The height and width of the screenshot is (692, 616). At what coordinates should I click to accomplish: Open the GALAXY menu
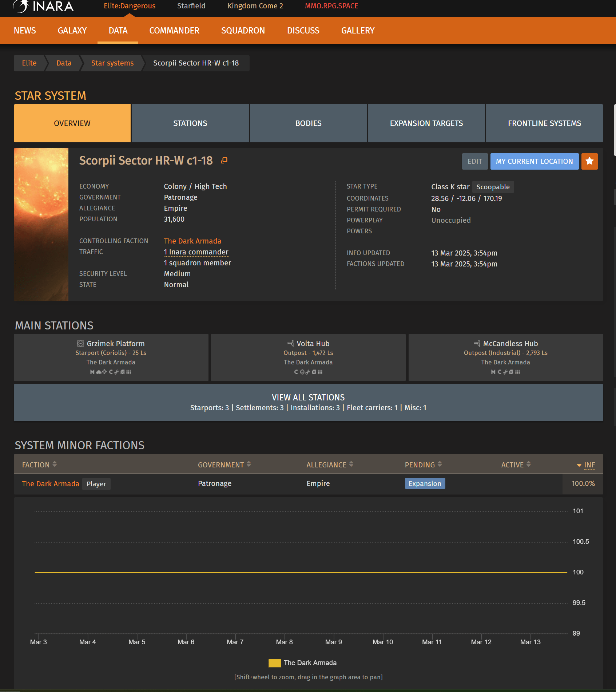(x=72, y=31)
